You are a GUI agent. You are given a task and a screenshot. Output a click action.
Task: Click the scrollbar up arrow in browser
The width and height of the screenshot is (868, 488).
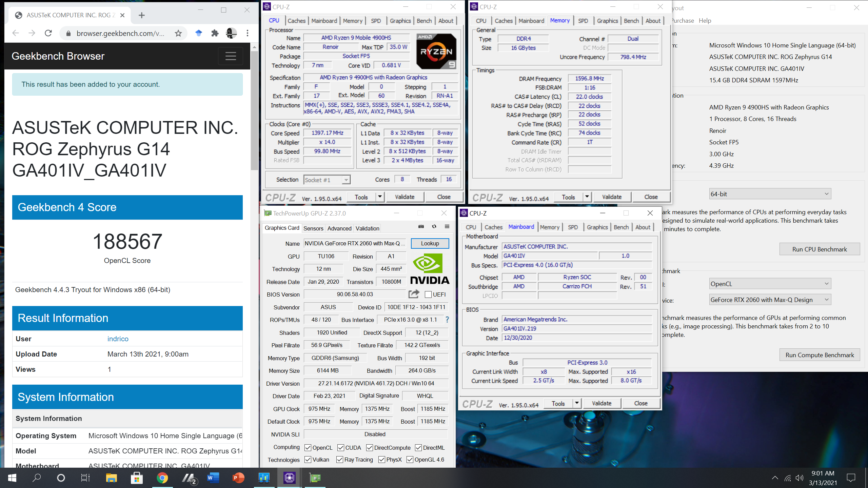[x=254, y=47]
